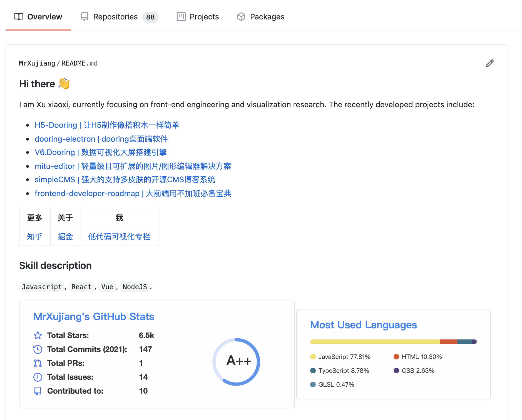Click the yellow JavaScript segment of language bar

click(375, 342)
